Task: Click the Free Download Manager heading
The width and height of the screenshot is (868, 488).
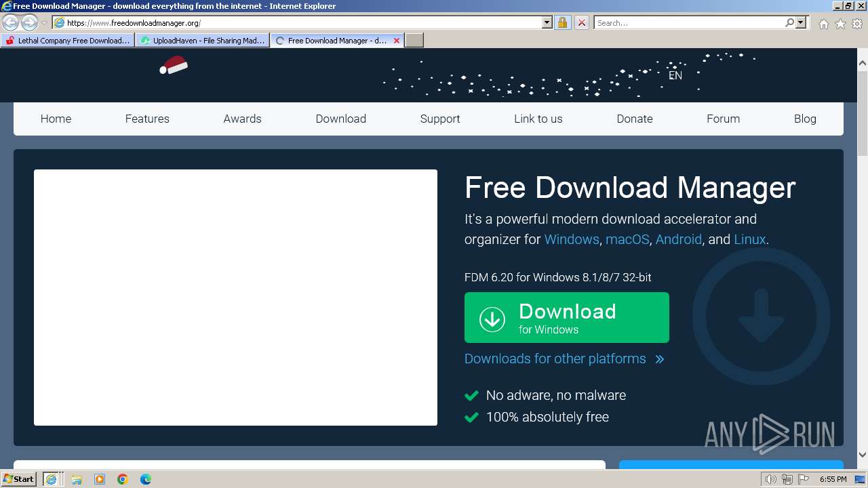Action: [x=630, y=188]
